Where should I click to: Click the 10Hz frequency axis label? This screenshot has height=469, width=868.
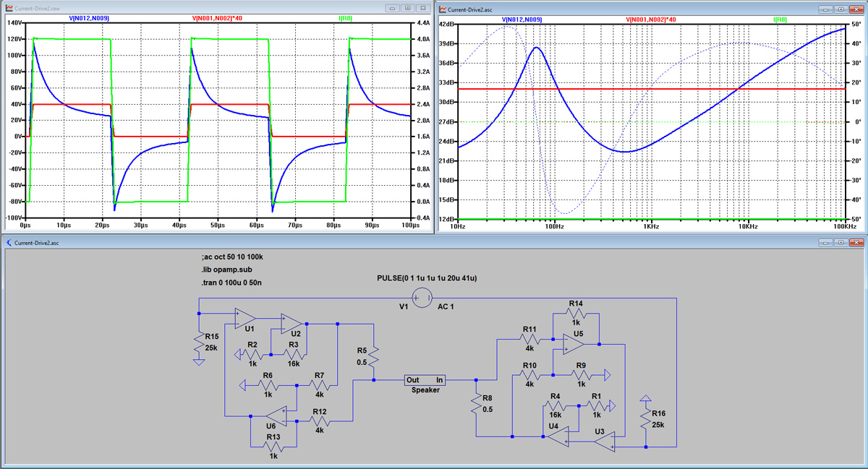459,226
